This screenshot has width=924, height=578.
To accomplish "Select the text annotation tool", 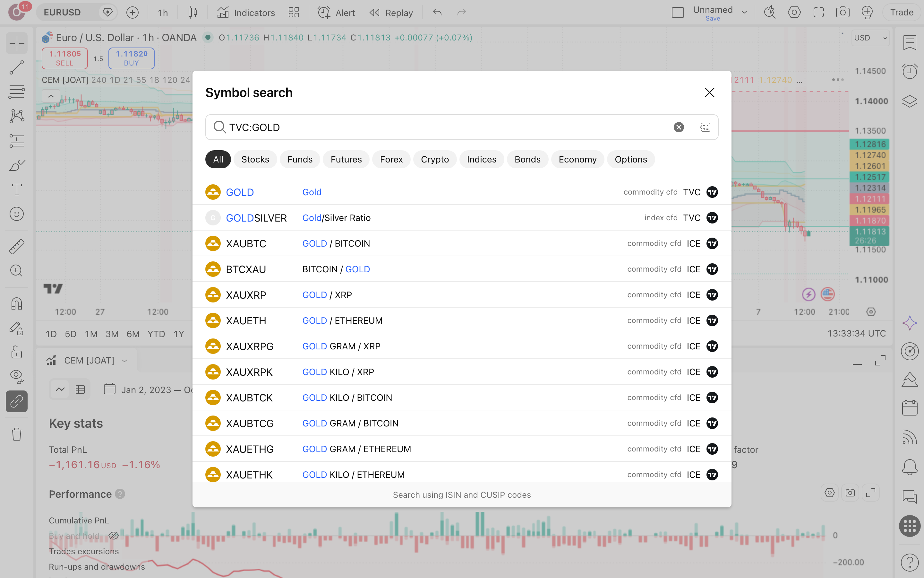I will (x=16, y=189).
